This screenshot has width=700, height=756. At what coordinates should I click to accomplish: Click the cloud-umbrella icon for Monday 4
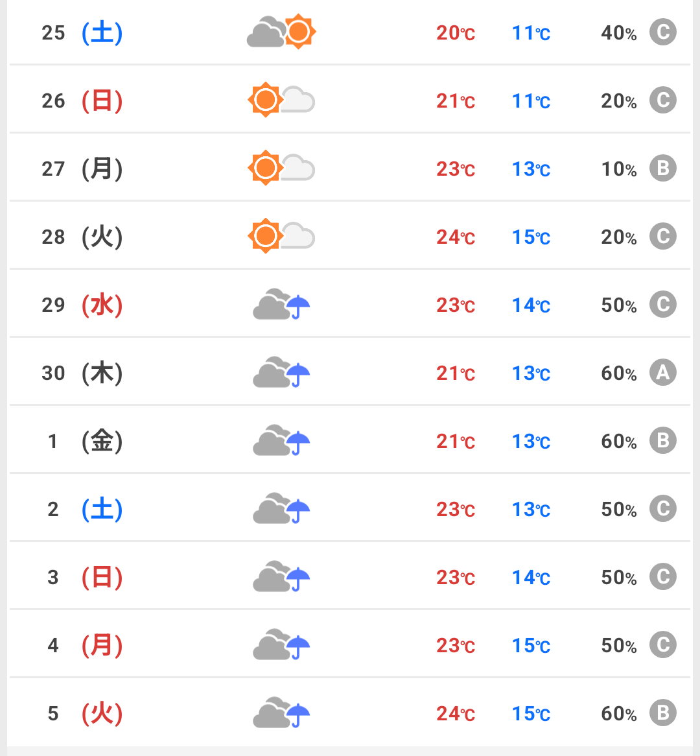point(281,645)
